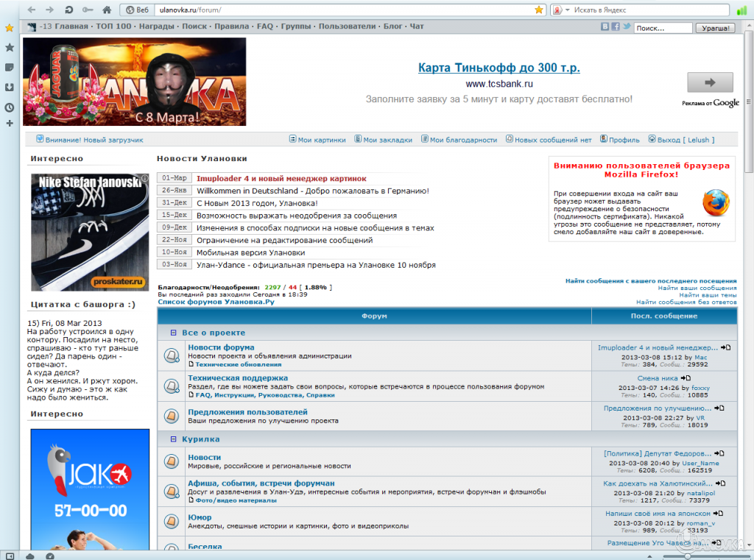Open the History clock panel in the sidebar

pos(10,107)
